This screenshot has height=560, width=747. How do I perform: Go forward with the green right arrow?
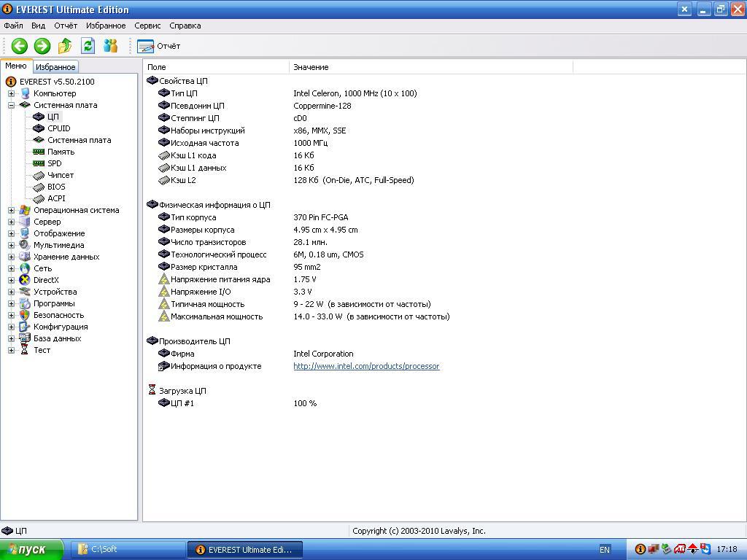click(x=42, y=46)
